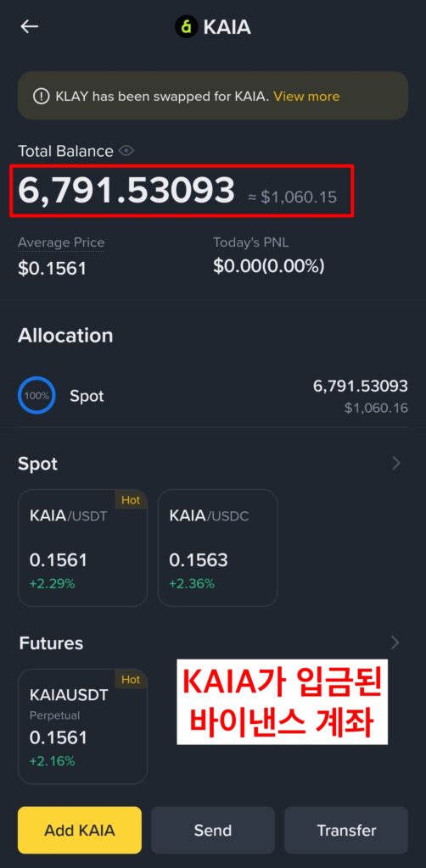
Task: Tap the Today's PNL value
Action: tap(269, 266)
